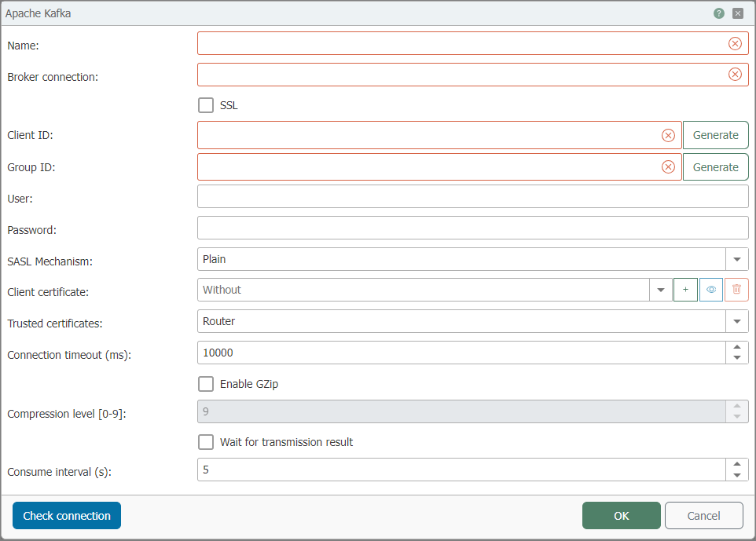This screenshot has width=756, height=541.
Task: Clear the Name field error icon
Action: (735, 43)
